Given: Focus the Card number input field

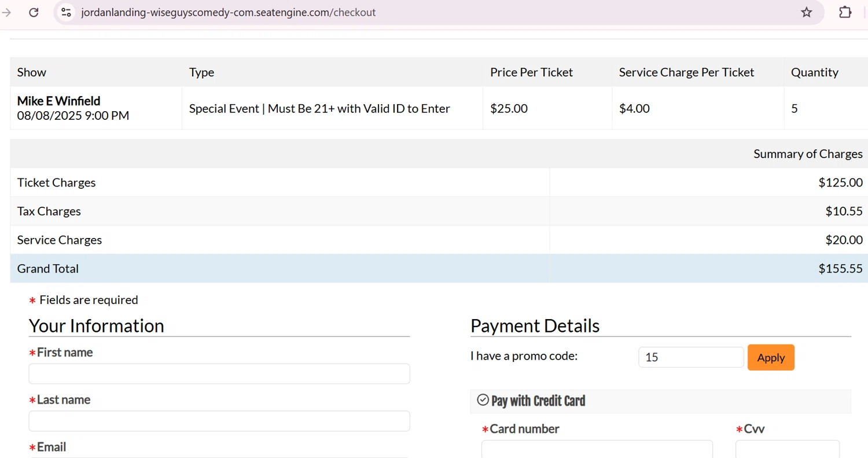Looking at the screenshot, I should (x=597, y=449).
